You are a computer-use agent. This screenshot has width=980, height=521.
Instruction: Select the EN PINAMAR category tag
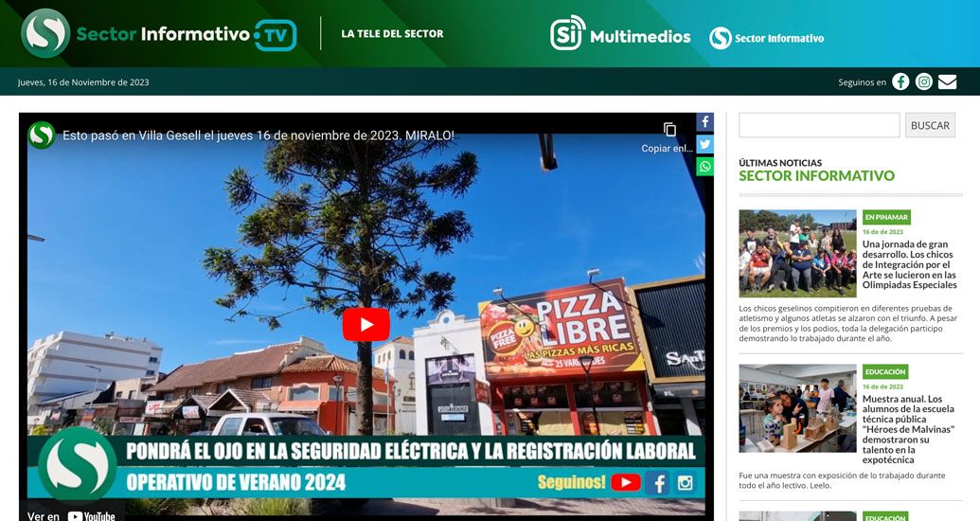(x=886, y=217)
